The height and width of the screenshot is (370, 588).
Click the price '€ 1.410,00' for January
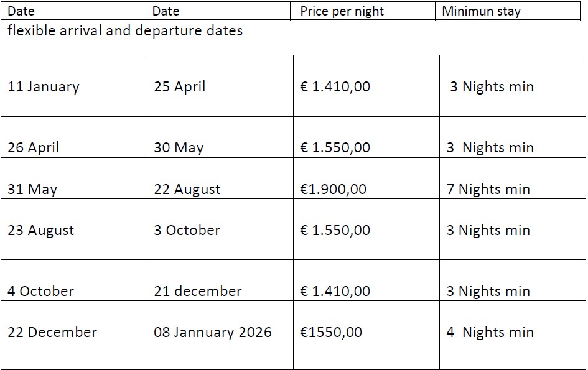tap(366, 86)
